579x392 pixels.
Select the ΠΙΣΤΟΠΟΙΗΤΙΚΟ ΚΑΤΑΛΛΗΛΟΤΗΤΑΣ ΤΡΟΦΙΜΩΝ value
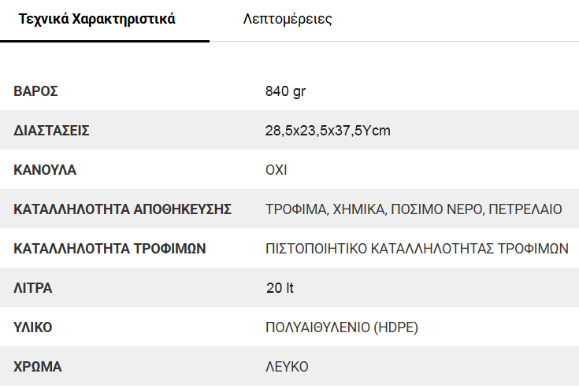click(x=417, y=249)
